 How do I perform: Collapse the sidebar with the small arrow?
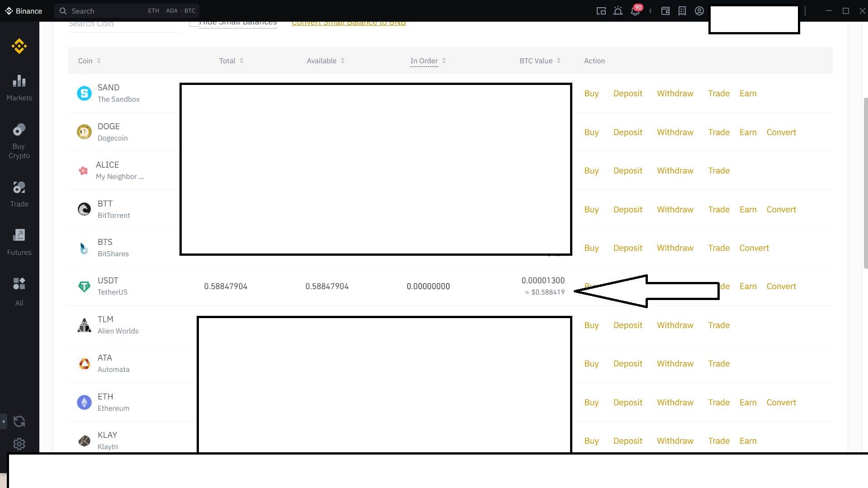[4, 422]
